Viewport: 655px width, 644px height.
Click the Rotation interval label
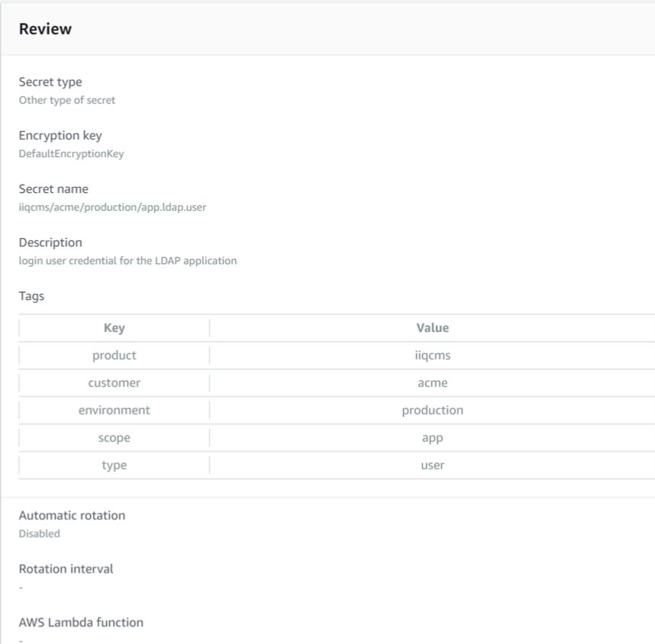[66, 568]
